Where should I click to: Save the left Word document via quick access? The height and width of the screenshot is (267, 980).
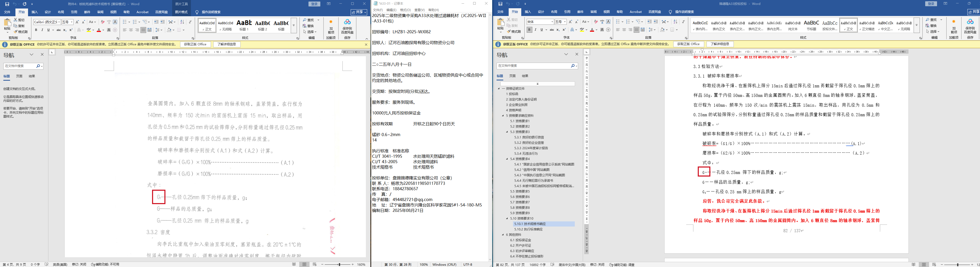click(7, 4)
